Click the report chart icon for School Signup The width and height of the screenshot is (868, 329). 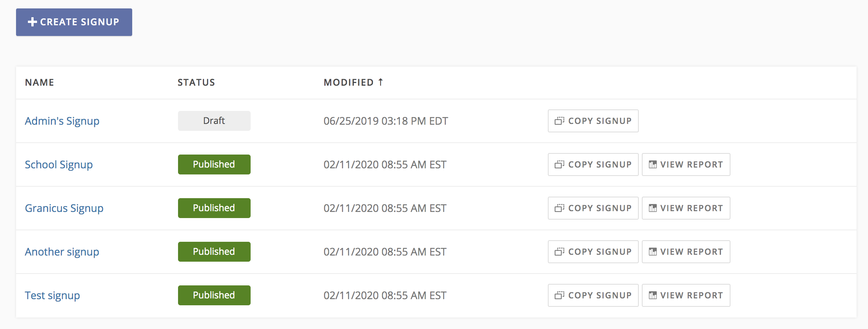[x=653, y=164]
